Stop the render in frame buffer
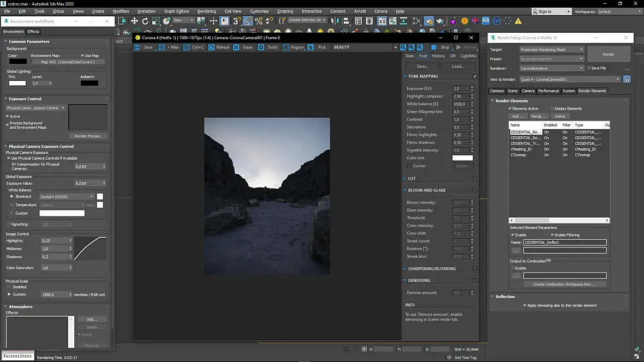Screen dimensions: 644x362 point(441,47)
